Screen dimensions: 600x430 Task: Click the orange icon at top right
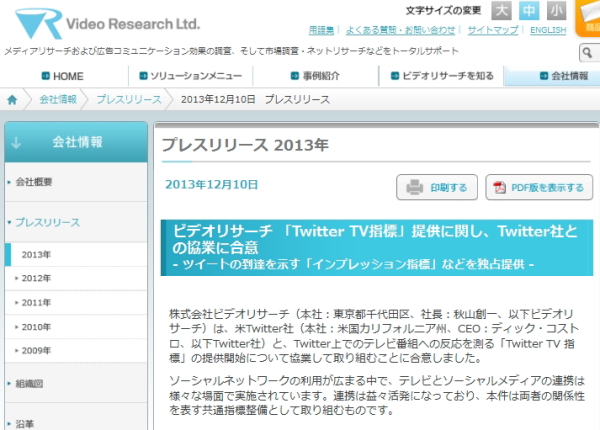(588, 18)
